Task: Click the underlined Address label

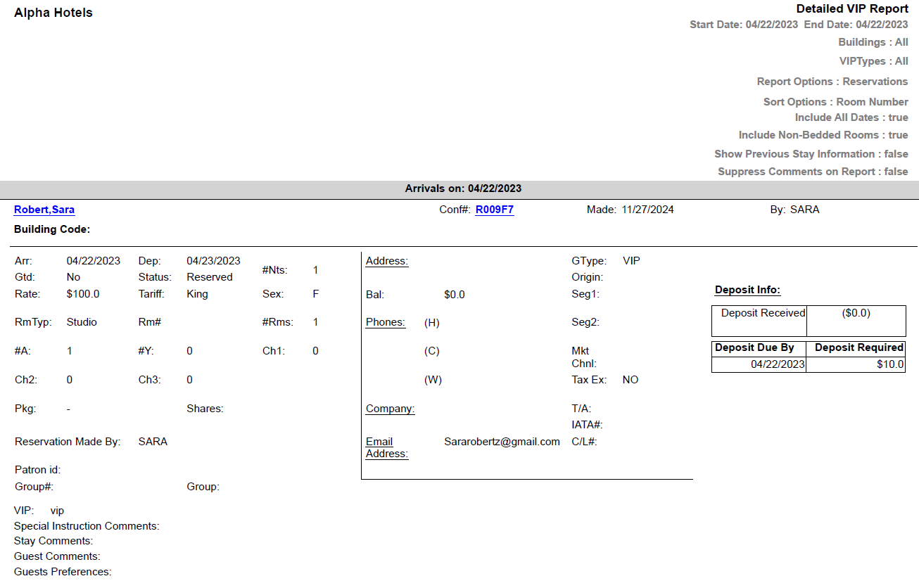Action: point(386,261)
